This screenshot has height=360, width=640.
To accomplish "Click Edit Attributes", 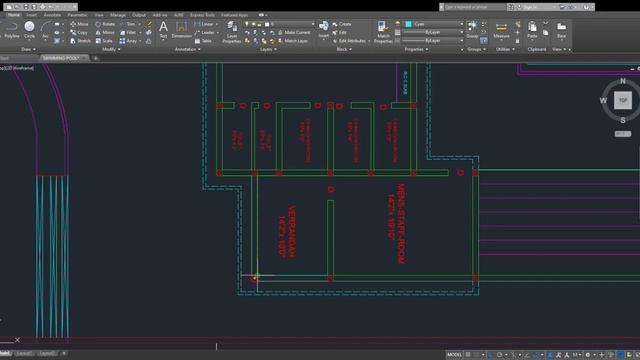I will (x=349, y=41).
